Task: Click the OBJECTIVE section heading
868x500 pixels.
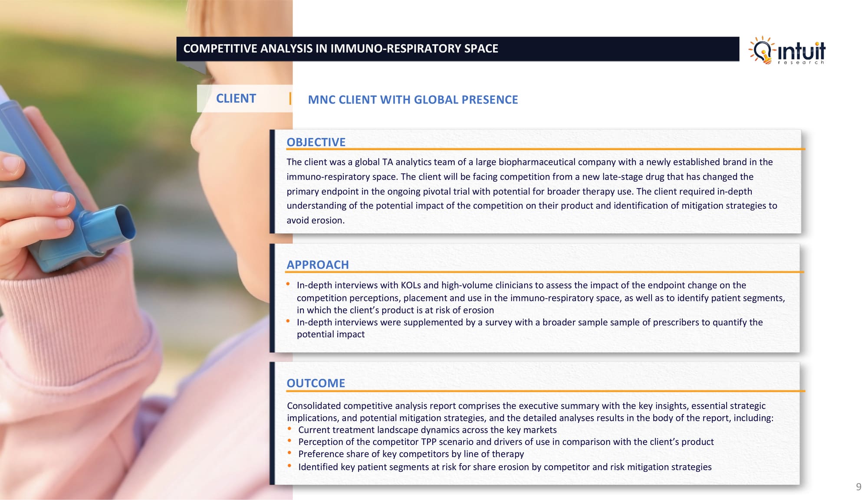Action: coord(316,142)
